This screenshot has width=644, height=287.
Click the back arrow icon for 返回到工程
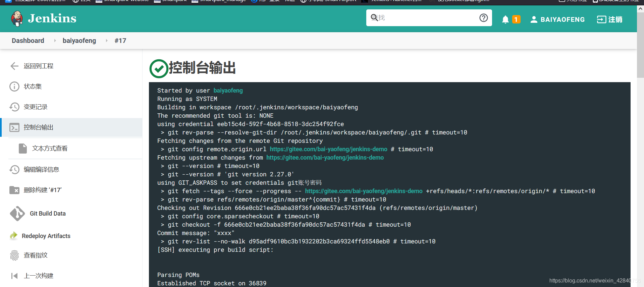(14, 66)
